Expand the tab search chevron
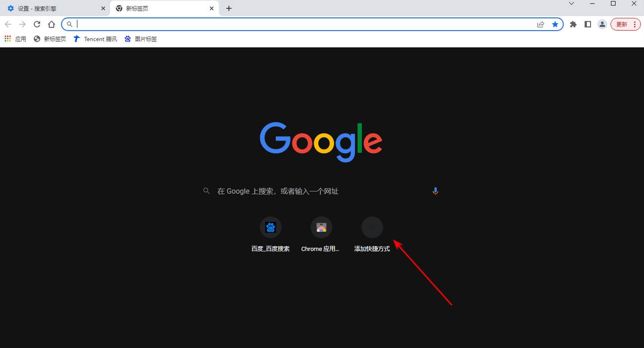 (x=571, y=3)
